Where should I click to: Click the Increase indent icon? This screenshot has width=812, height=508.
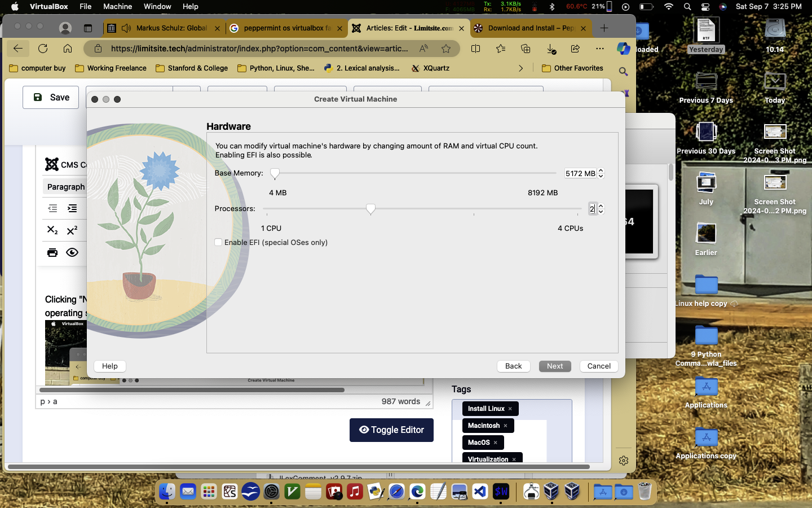tap(72, 208)
